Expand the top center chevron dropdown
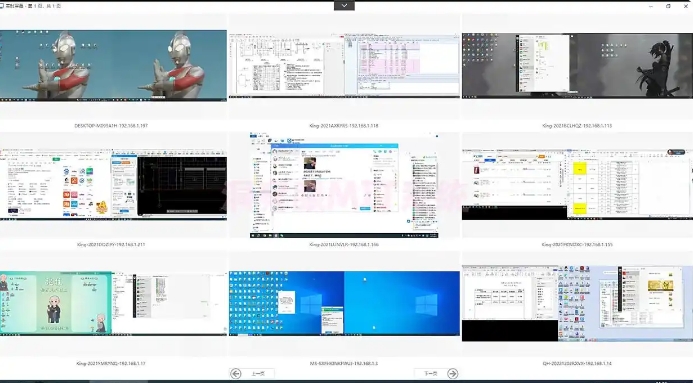 point(344,6)
